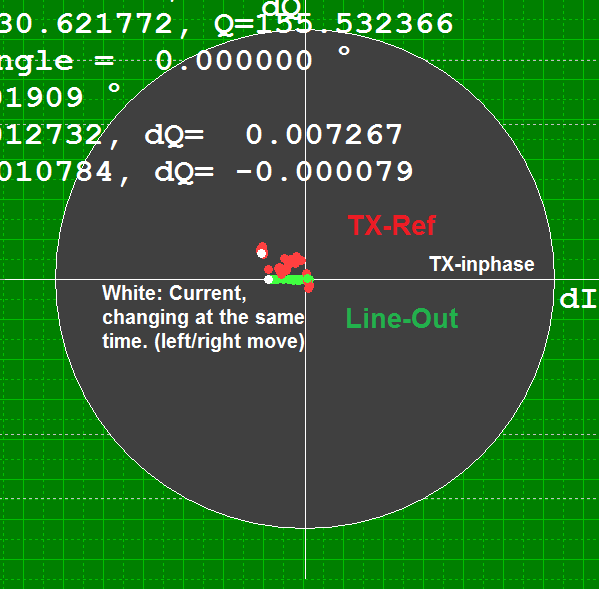Click the red TX-Ref label

pos(392,225)
